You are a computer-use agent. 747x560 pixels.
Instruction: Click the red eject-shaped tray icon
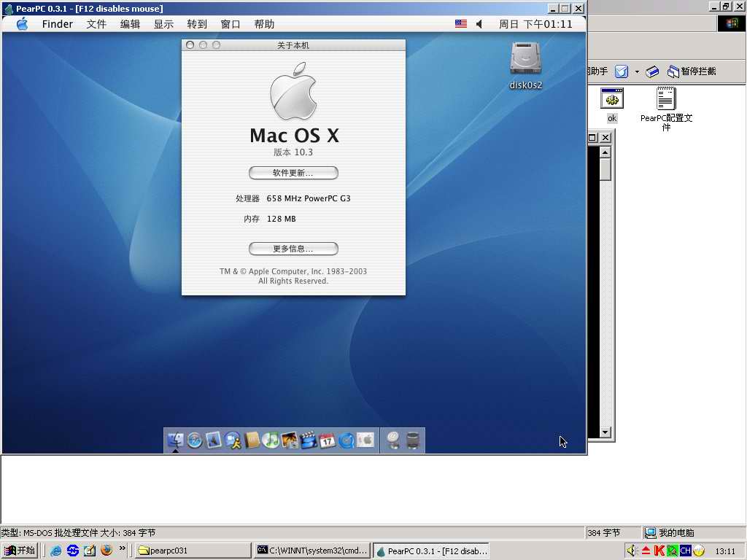(646, 551)
